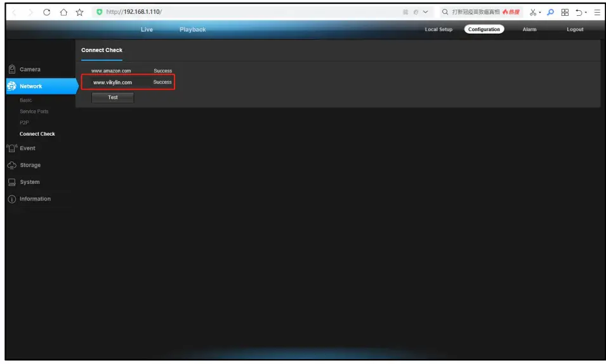Image resolution: width=606 pixels, height=364 pixels.
Task: Click the undo arrow icon
Action: tap(579, 12)
